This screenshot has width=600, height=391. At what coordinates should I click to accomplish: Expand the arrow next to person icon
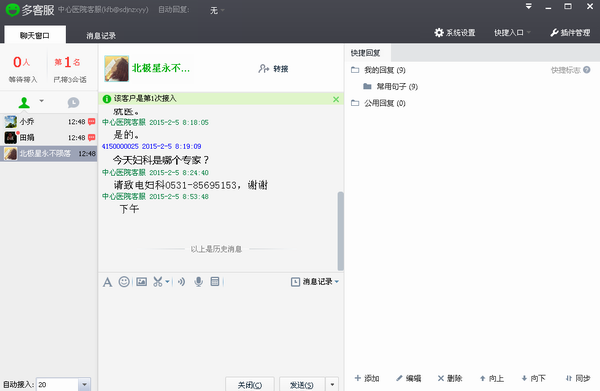41,101
